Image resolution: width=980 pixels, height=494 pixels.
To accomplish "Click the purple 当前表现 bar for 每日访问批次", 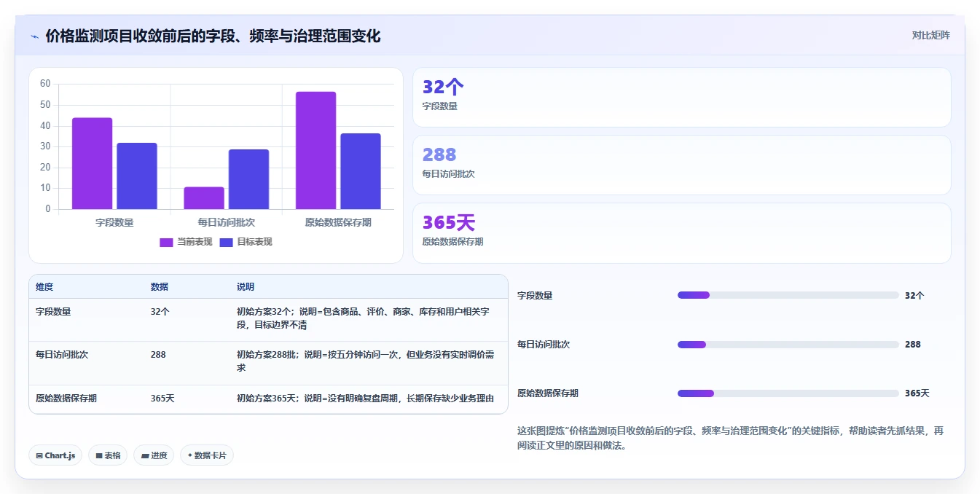I will [204, 198].
